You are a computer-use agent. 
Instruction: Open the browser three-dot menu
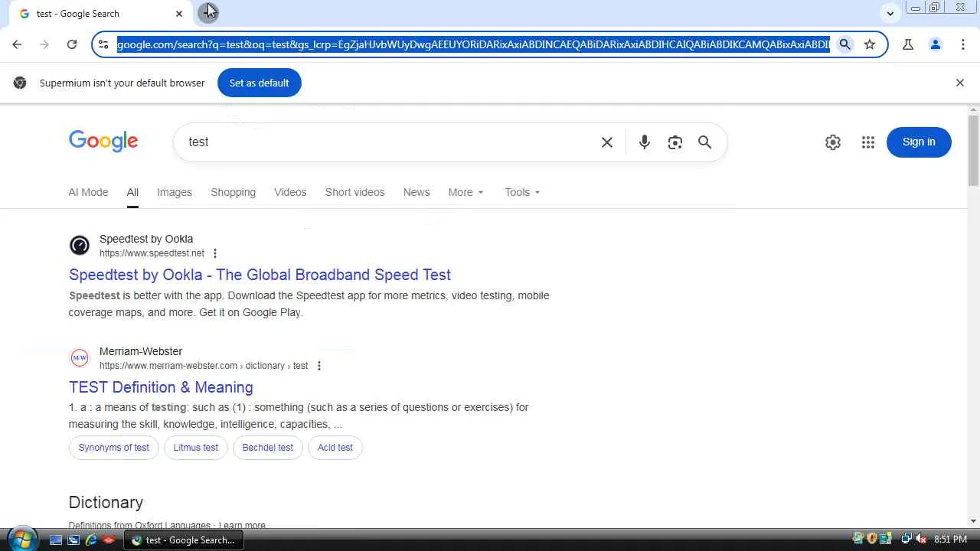[963, 44]
